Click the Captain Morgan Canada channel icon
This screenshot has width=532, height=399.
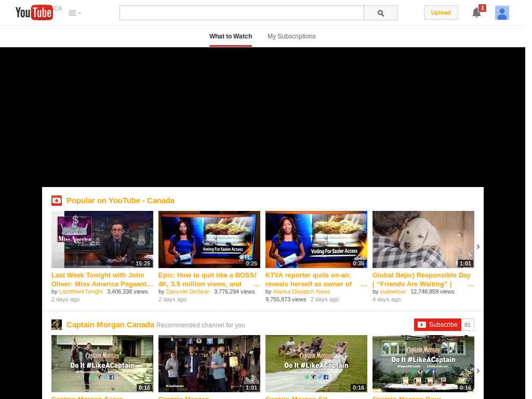click(x=57, y=325)
